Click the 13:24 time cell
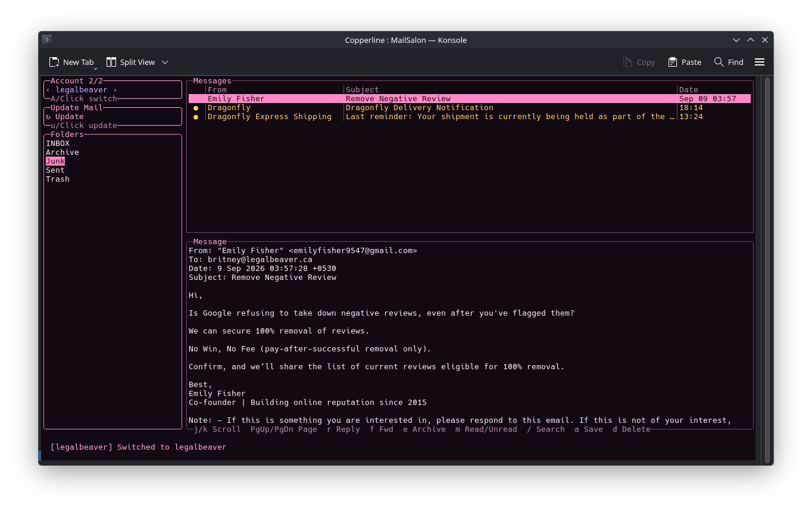The height and width of the screenshot is (511, 812). 691,117
